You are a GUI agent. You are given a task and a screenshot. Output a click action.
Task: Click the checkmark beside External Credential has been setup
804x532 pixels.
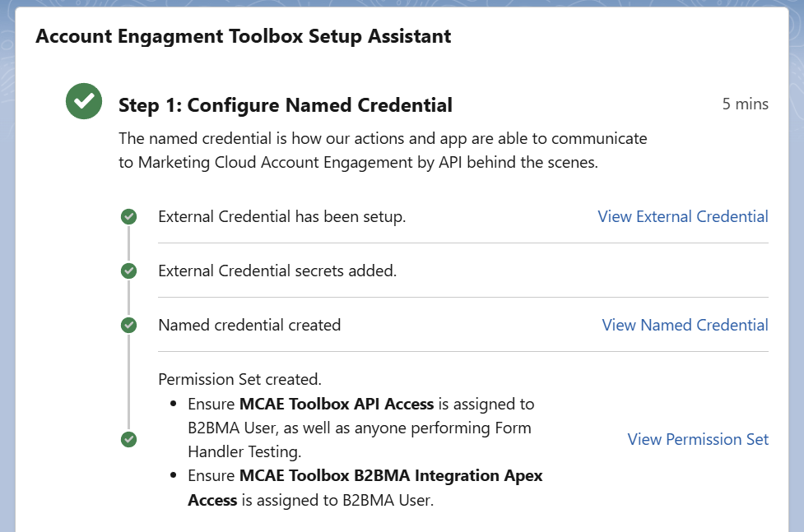[128, 217]
